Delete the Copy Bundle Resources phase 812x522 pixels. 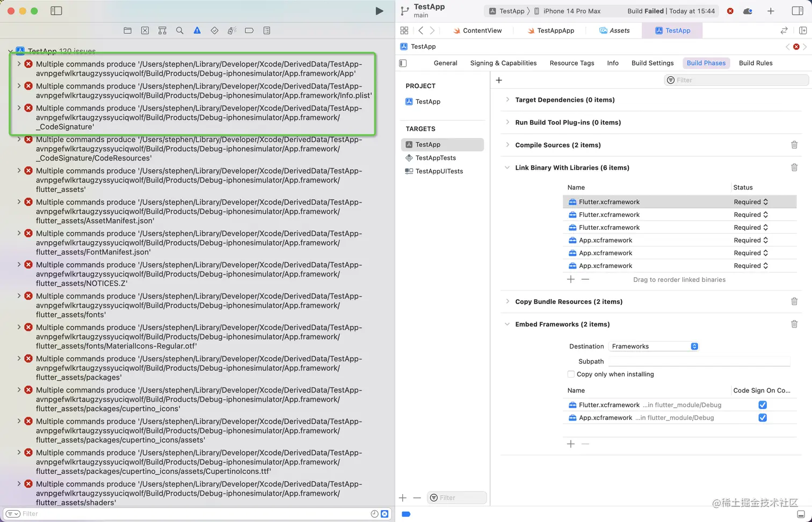tap(794, 301)
